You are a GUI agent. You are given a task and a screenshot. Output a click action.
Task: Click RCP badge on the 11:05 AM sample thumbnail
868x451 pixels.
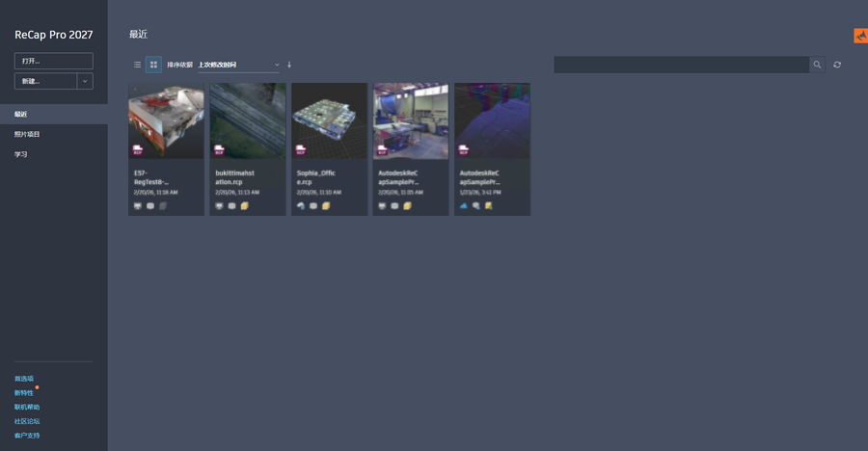tap(382, 150)
